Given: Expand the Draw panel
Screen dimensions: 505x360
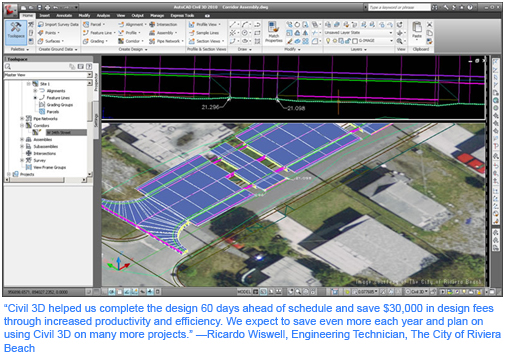Looking at the screenshot, I should 245,49.
